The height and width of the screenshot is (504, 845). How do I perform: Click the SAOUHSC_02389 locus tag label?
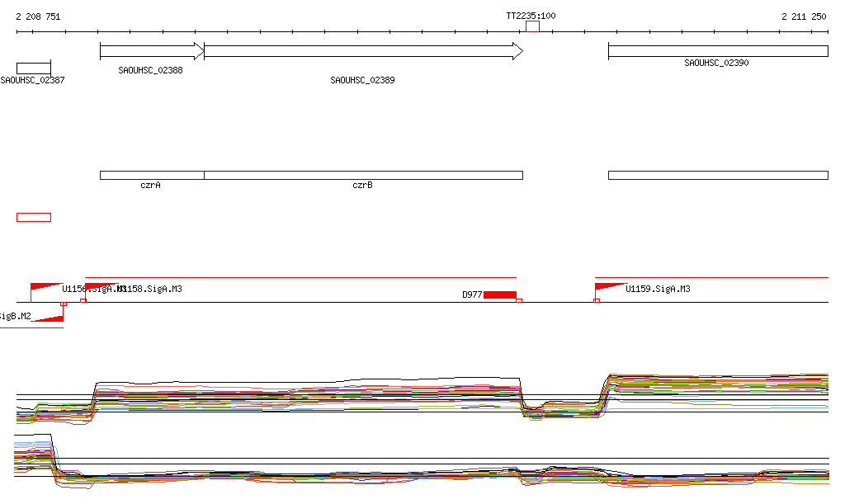coord(363,80)
